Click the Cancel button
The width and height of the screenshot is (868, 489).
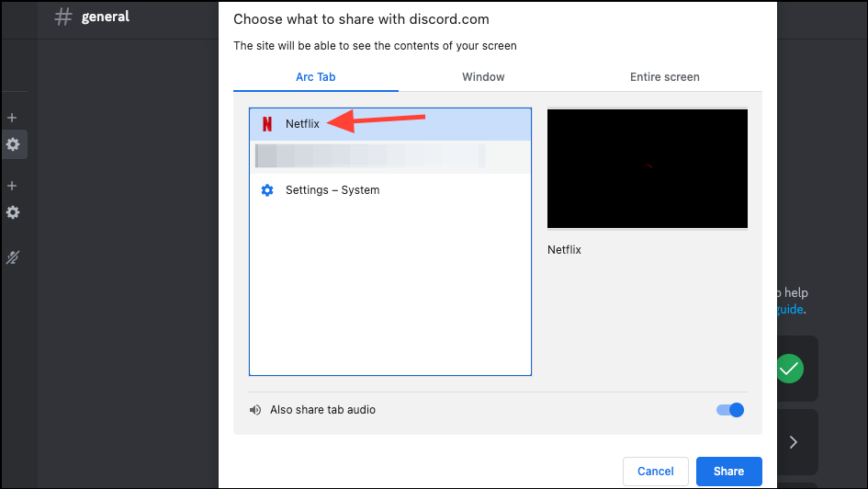[656, 472]
